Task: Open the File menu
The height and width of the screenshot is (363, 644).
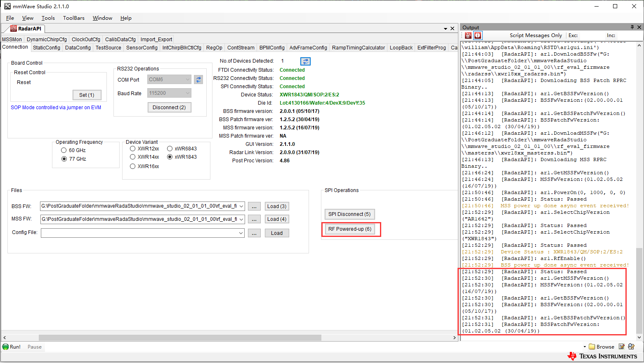Action: coord(10,18)
